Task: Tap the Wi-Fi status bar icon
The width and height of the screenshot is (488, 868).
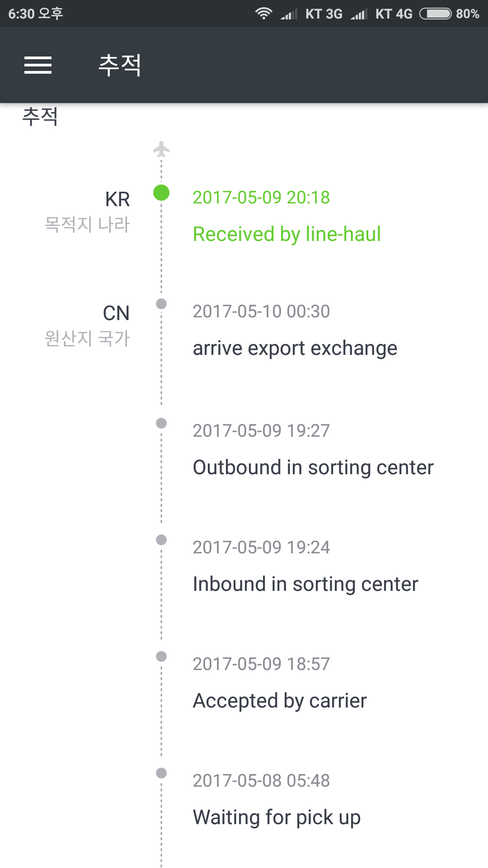Action: click(x=263, y=14)
